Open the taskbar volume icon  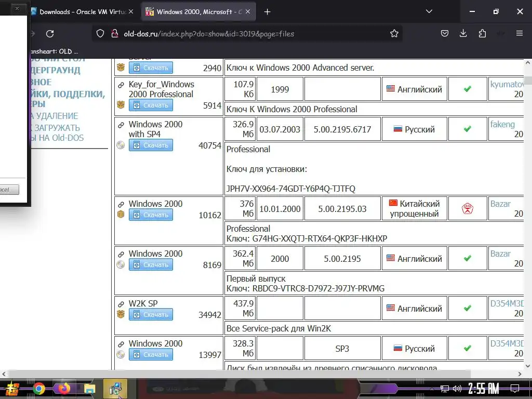point(457,389)
